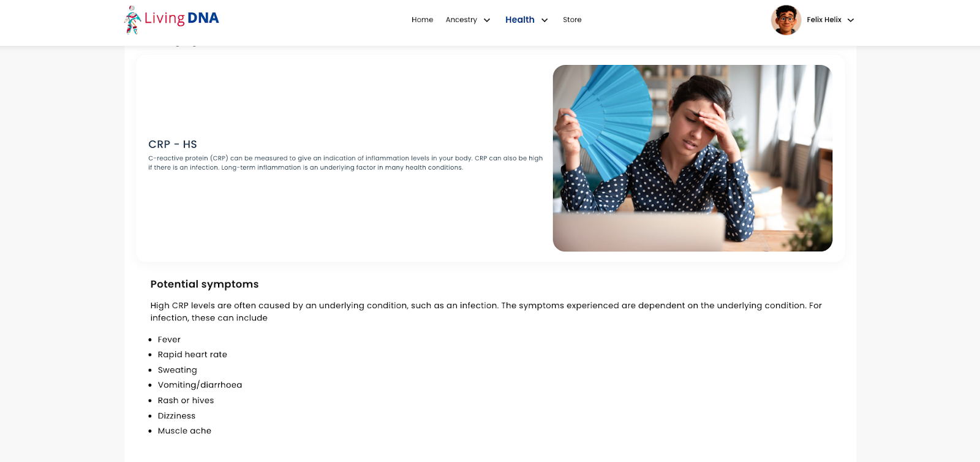Open the Home page link

(x=422, y=20)
